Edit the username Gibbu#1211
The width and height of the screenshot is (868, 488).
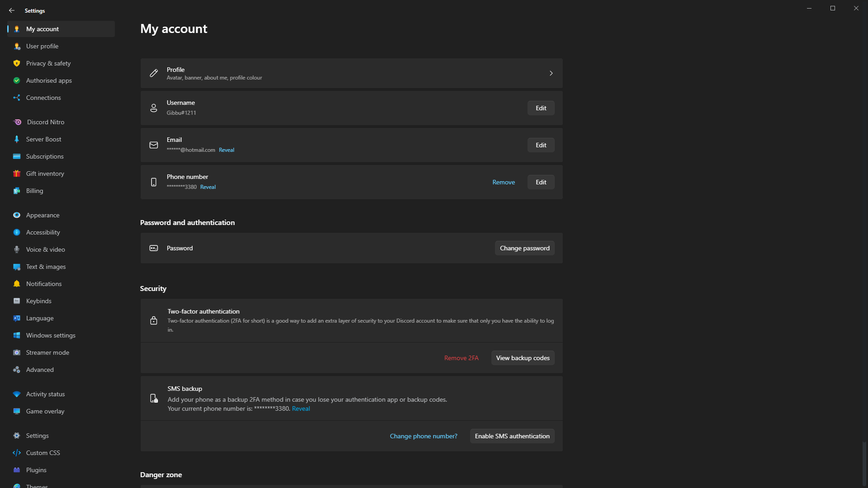541,108
